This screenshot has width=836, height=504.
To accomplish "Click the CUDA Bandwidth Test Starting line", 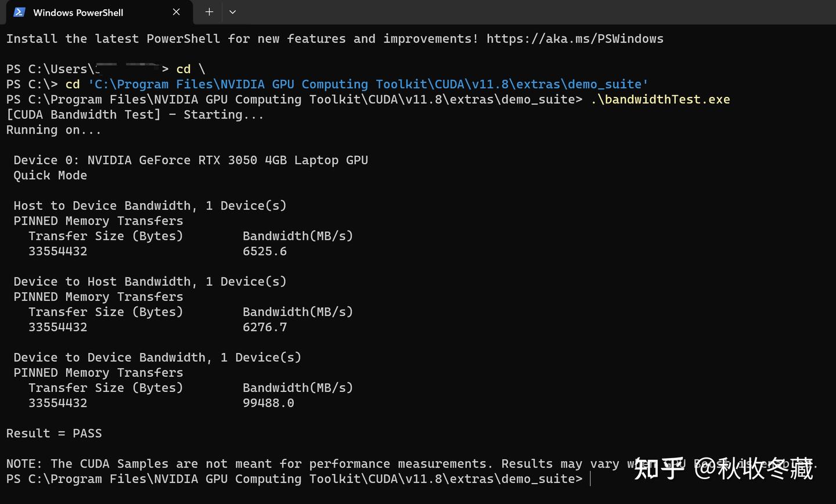I will (135, 115).
